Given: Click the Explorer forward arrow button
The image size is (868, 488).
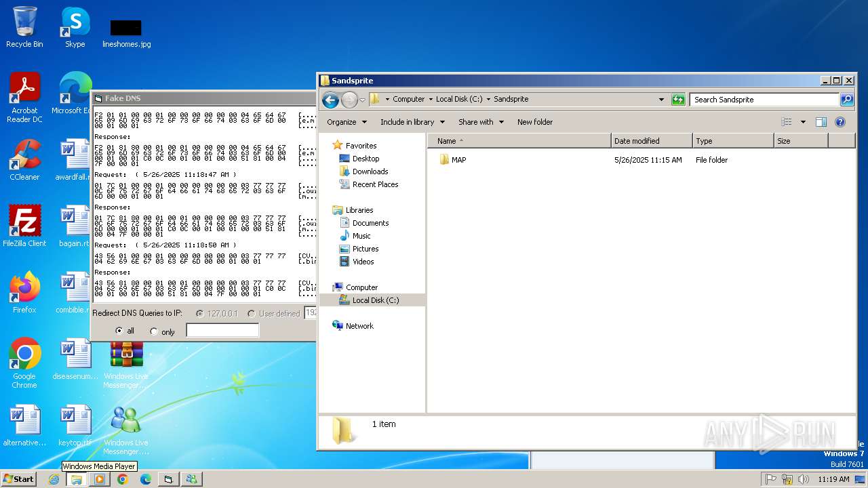Looking at the screenshot, I should 349,100.
